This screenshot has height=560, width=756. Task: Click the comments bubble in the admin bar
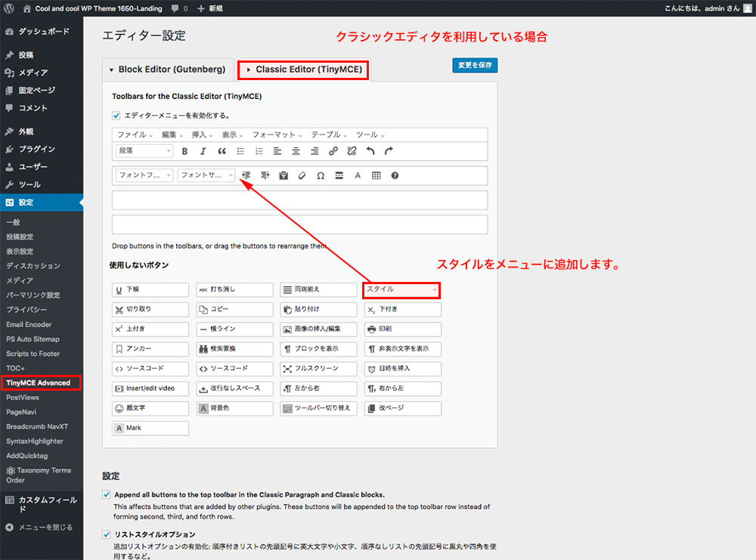tap(179, 8)
